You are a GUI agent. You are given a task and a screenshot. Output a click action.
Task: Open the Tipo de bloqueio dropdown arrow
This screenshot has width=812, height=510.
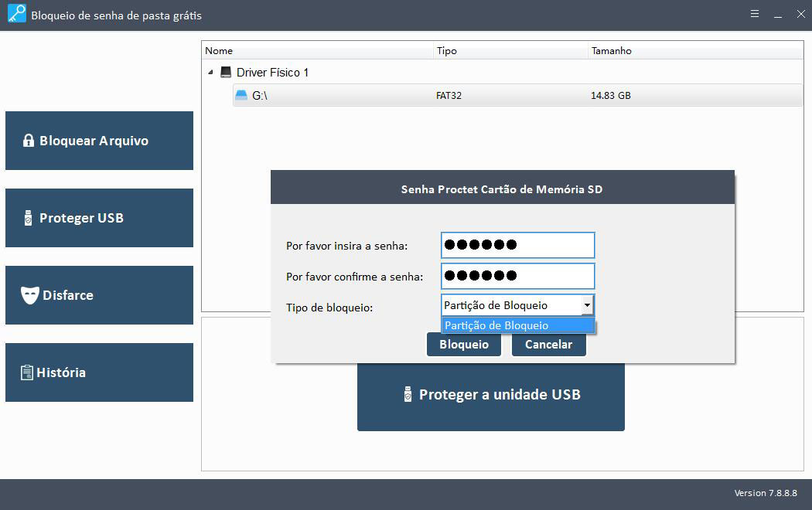coord(587,305)
